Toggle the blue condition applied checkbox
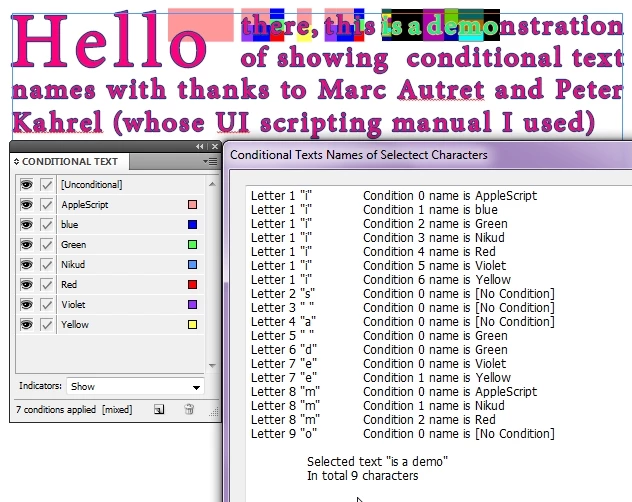The width and height of the screenshot is (632, 502). coord(47,225)
